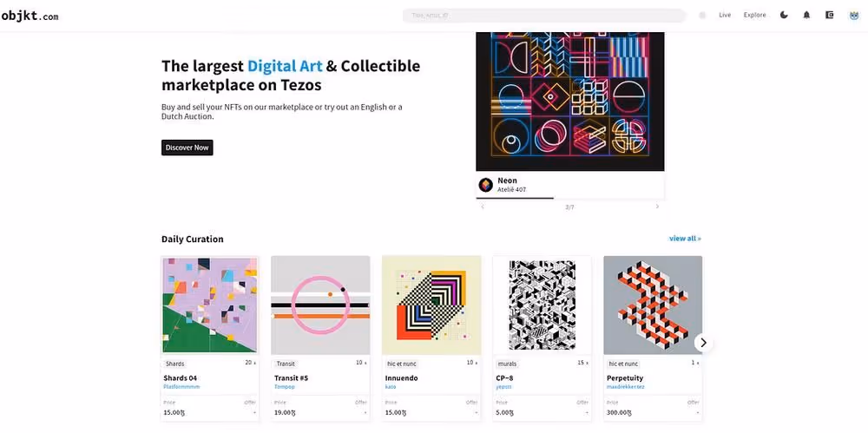The width and height of the screenshot is (868, 433).
Task: Click the 15.00 price on Innuendo
Action: (396, 412)
